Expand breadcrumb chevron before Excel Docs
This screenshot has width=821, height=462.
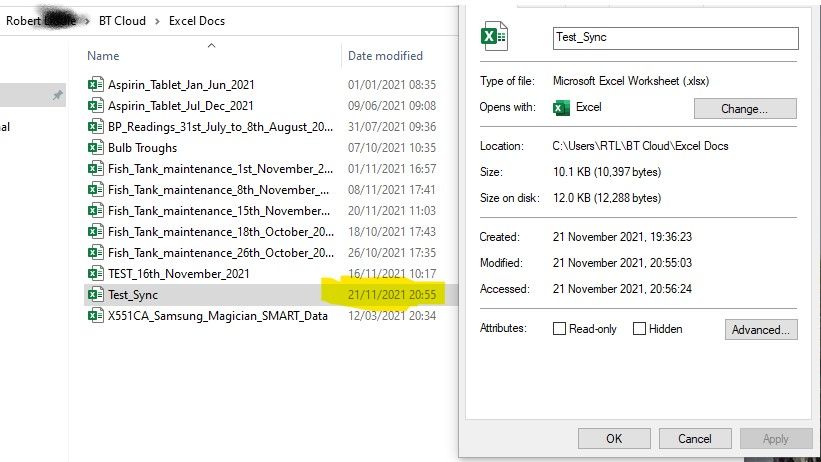158,20
